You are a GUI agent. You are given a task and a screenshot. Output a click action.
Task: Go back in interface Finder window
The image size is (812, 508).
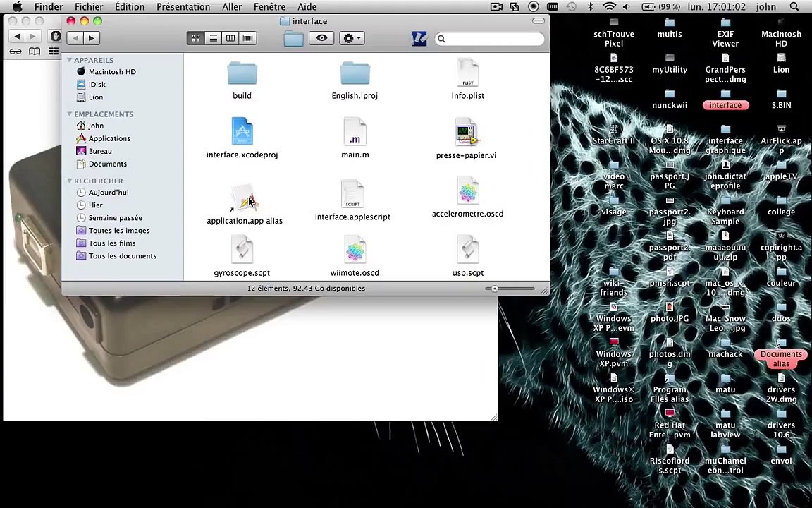75,38
